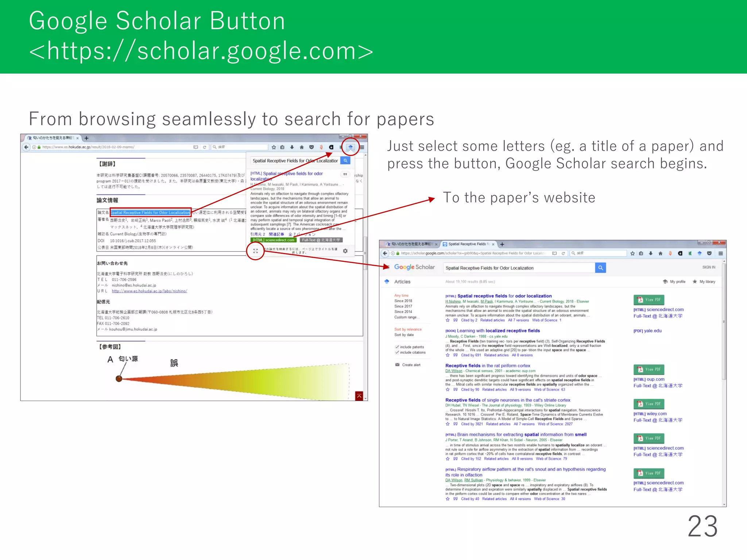Click Create alert envelope icon
Screen dimensions: 747x560
click(x=397, y=365)
